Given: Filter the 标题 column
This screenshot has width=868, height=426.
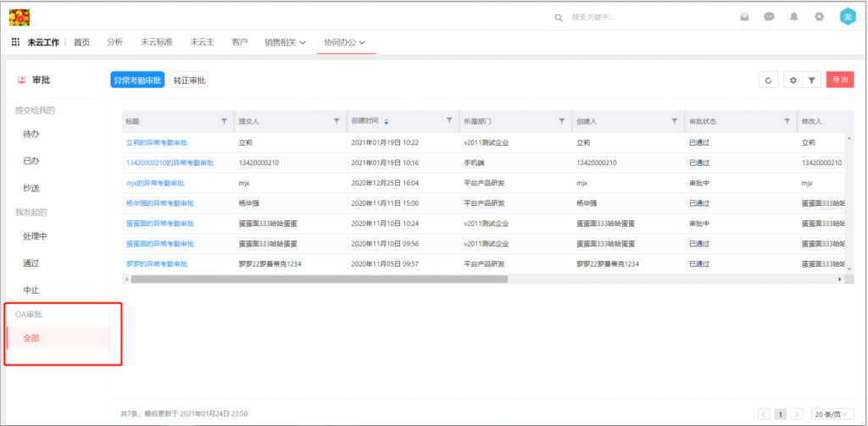Looking at the screenshot, I should (224, 121).
